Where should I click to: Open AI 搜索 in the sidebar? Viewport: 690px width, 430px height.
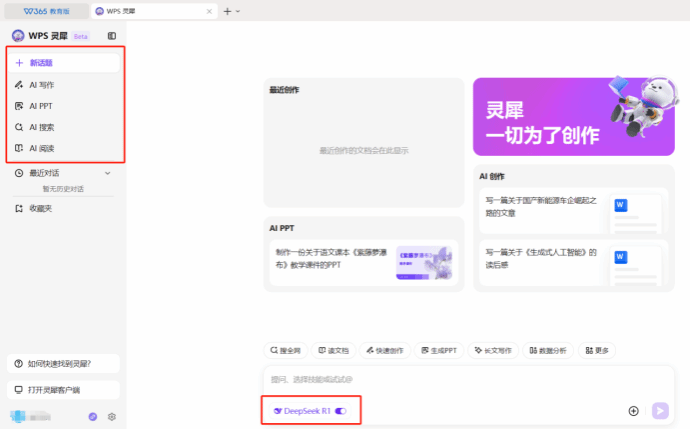click(41, 127)
